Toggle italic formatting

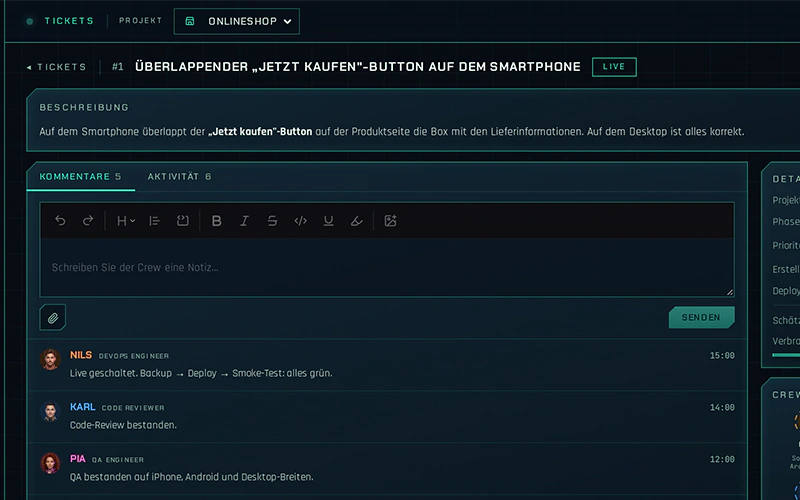click(x=244, y=220)
